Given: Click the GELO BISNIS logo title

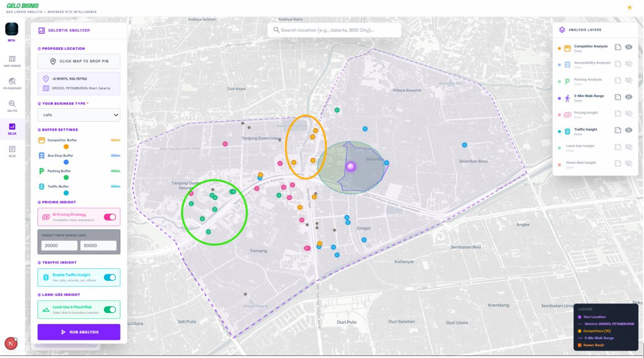Looking at the screenshot, I should [x=22, y=6].
